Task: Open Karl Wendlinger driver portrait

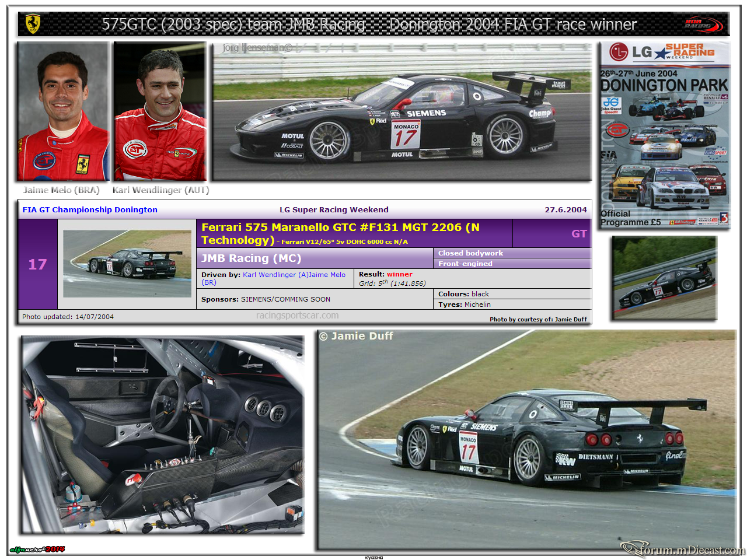Action: click(x=160, y=111)
